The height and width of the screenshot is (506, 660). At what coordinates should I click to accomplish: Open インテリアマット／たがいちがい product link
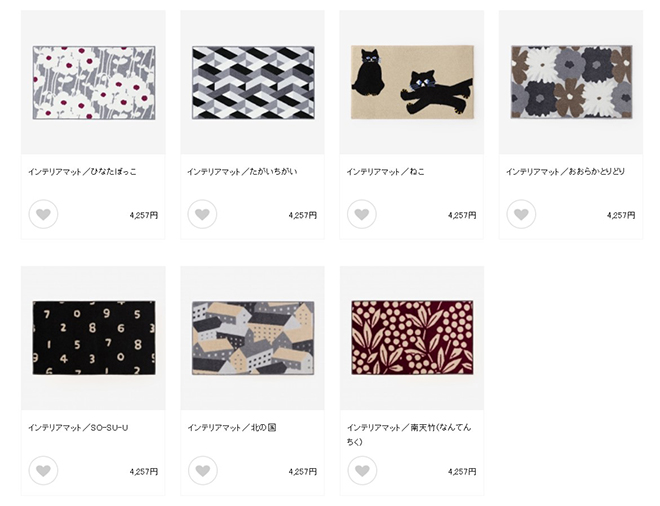[242, 172]
